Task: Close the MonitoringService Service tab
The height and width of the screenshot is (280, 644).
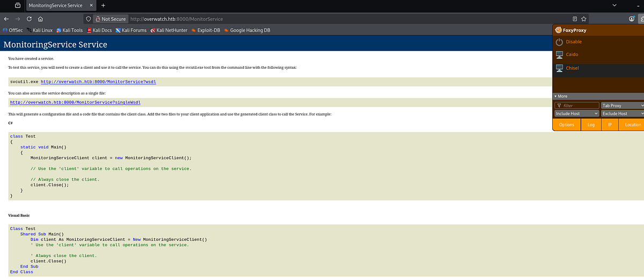Action: click(x=90, y=5)
